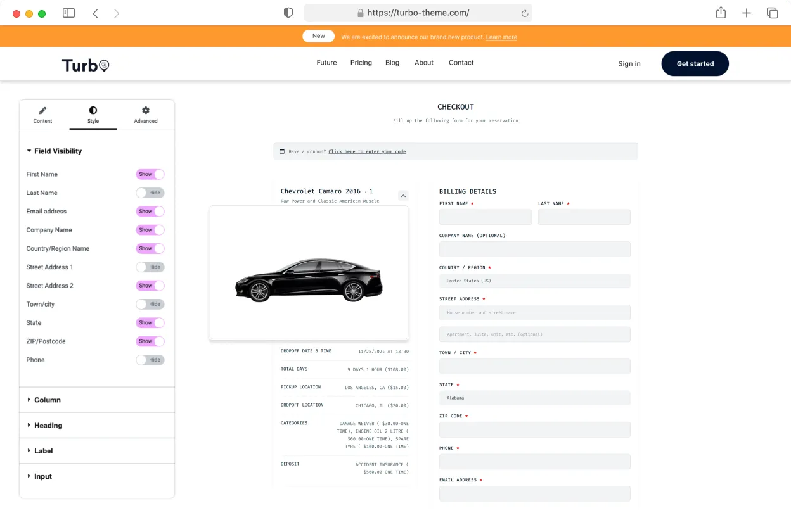The image size is (791, 532).
Task: Follow the Learn more link in banner
Action: pyautogui.click(x=501, y=37)
